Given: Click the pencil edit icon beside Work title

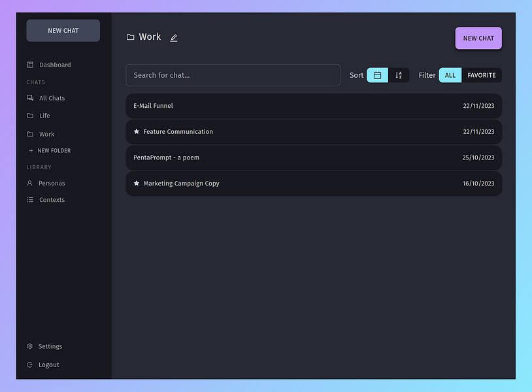Looking at the screenshot, I should coord(174,38).
